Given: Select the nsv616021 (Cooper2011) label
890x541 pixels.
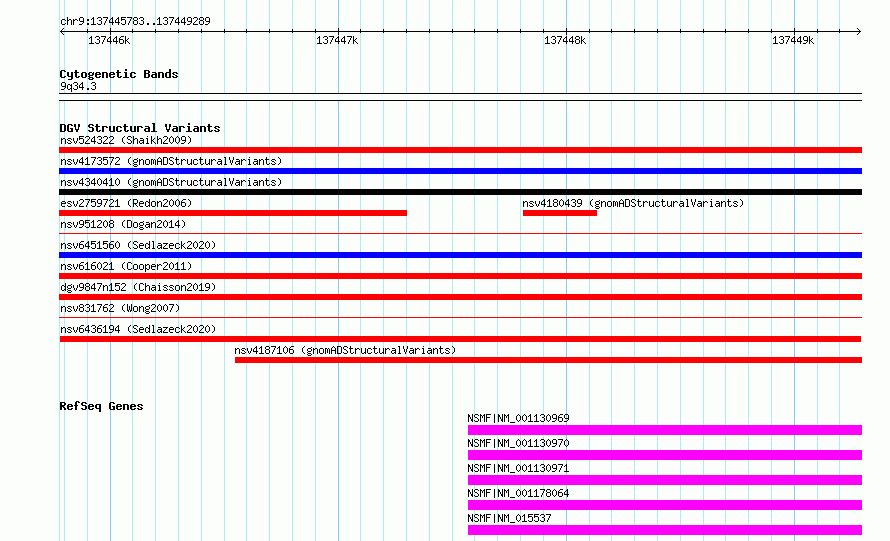Looking at the screenshot, I should 126,266.
